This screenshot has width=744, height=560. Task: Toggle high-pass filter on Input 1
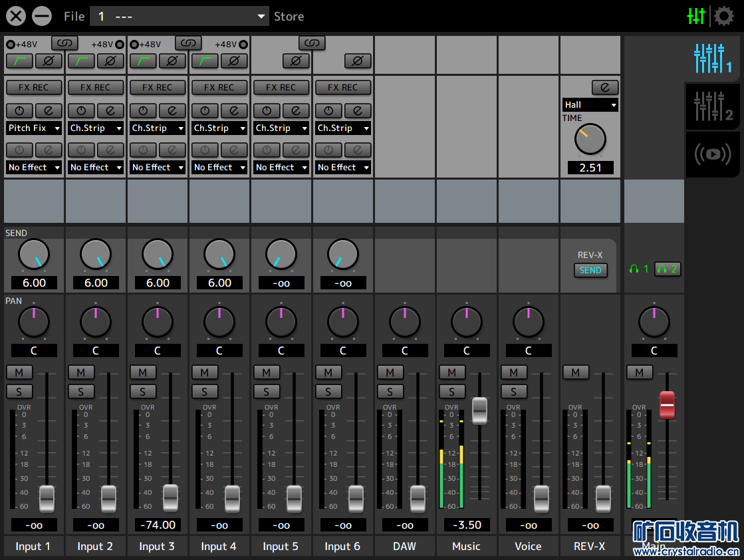(x=19, y=61)
